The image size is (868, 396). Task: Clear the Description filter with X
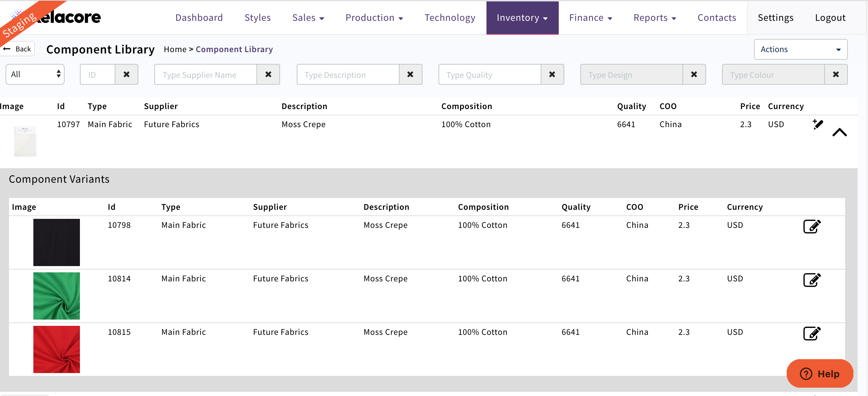(x=410, y=74)
